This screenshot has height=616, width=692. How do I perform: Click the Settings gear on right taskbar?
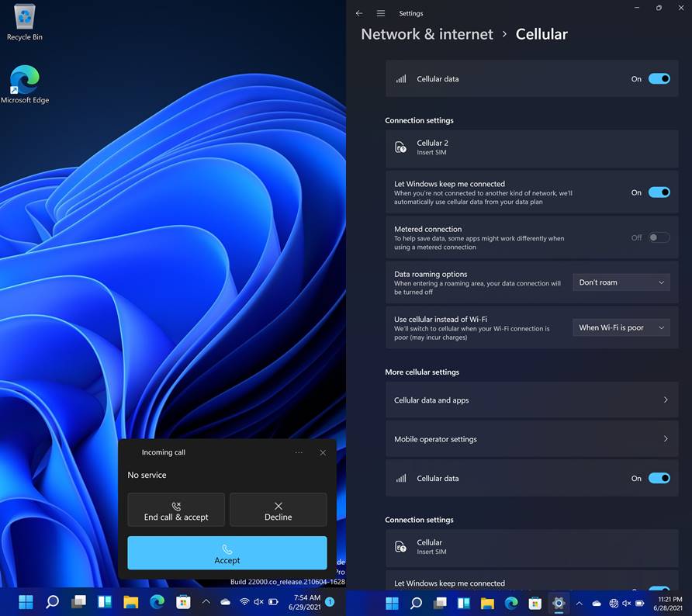[x=559, y=603]
